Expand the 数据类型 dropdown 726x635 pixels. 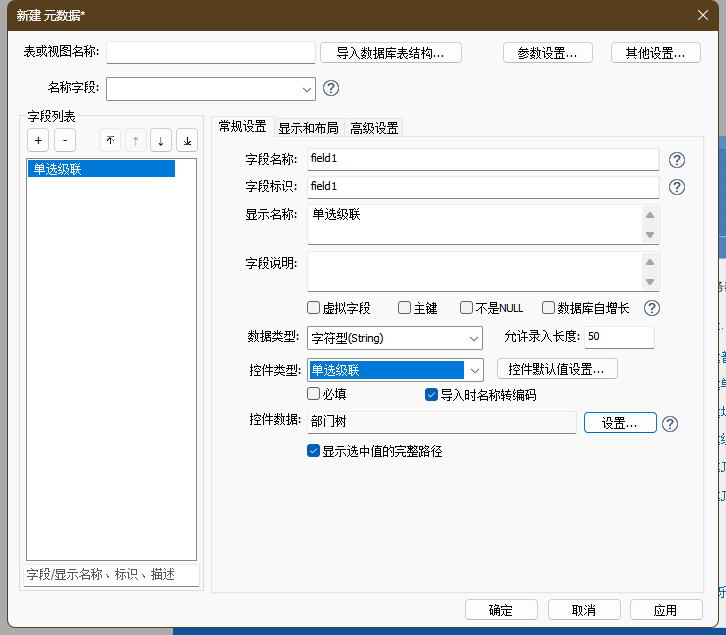tap(473, 338)
